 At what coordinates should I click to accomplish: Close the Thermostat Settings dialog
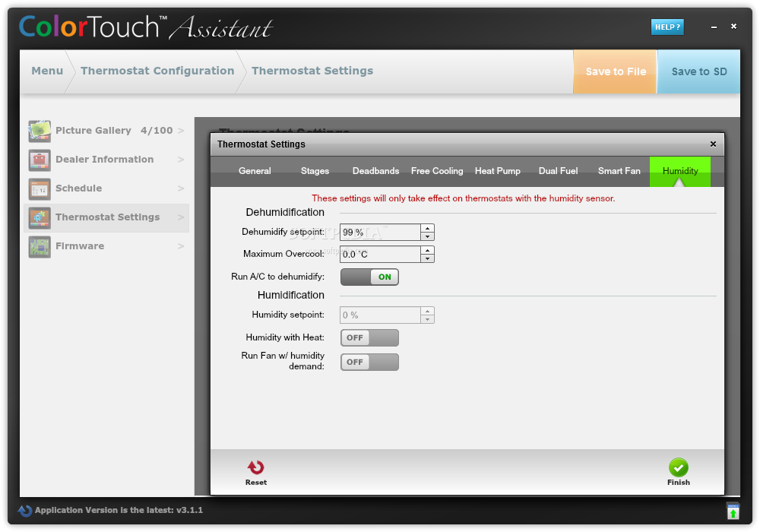click(713, 144)
